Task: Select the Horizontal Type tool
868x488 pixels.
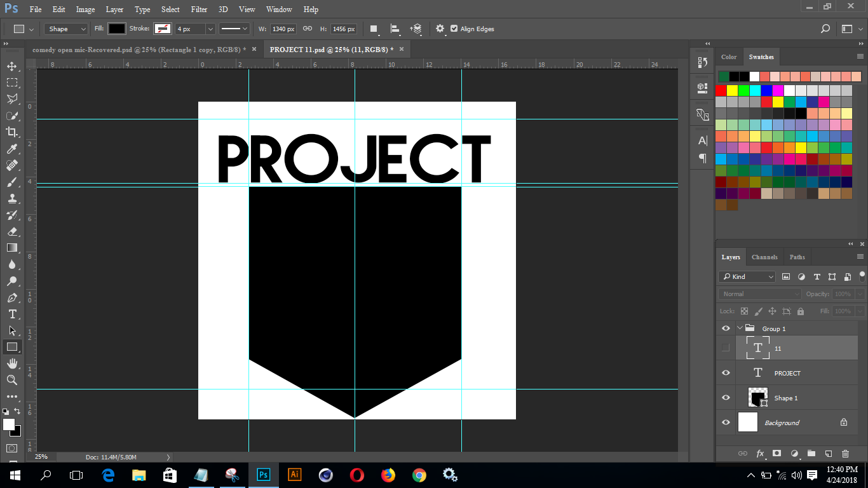Action: pyautogui.click(x=12, y=314)
